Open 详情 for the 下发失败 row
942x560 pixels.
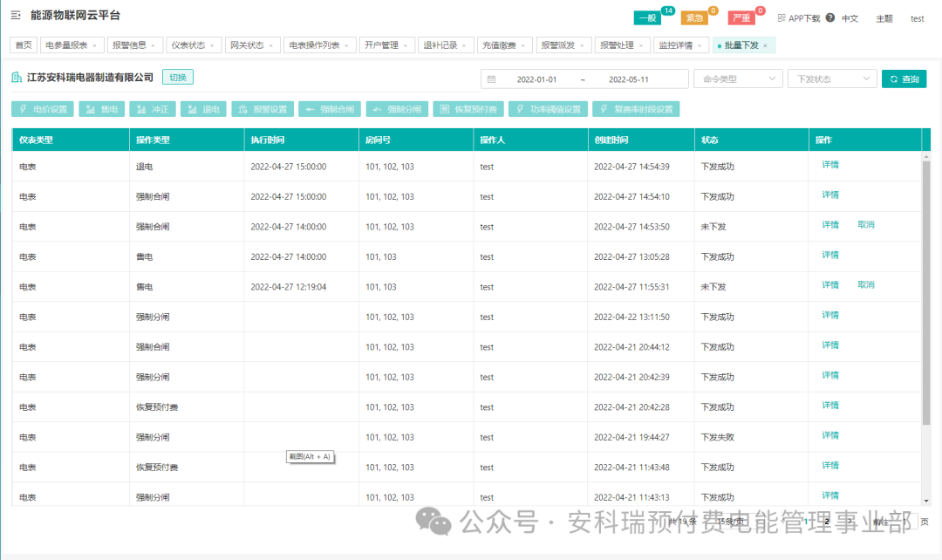[830, 435]
